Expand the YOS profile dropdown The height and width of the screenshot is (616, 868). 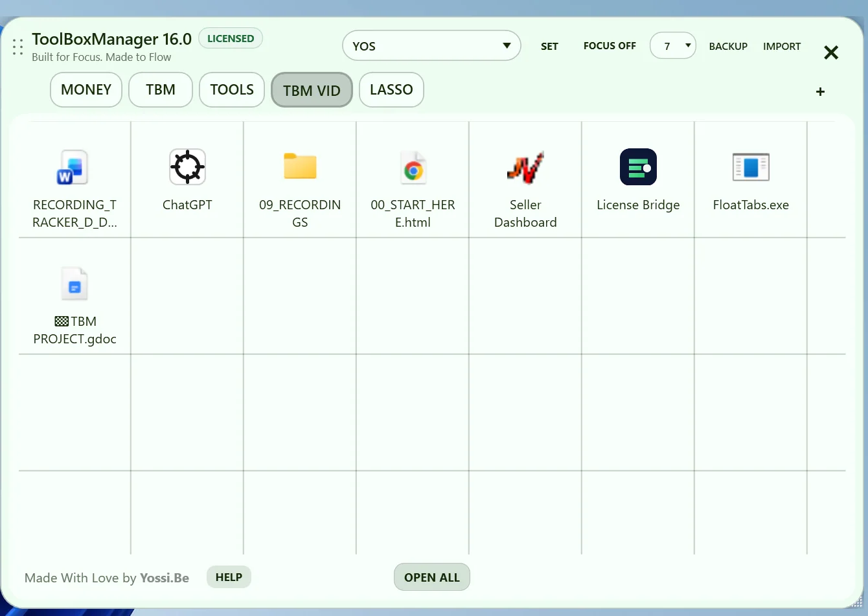(x=431, y=46)
